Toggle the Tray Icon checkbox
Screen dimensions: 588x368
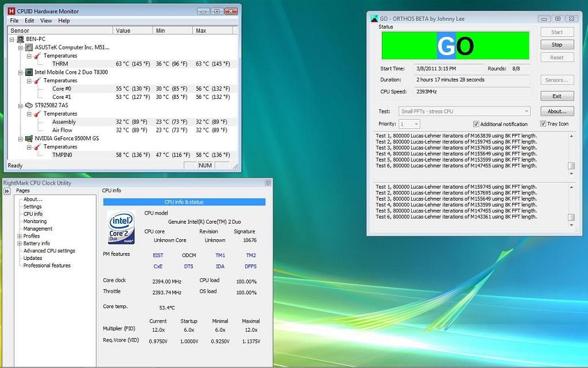[x=543, y=124]
